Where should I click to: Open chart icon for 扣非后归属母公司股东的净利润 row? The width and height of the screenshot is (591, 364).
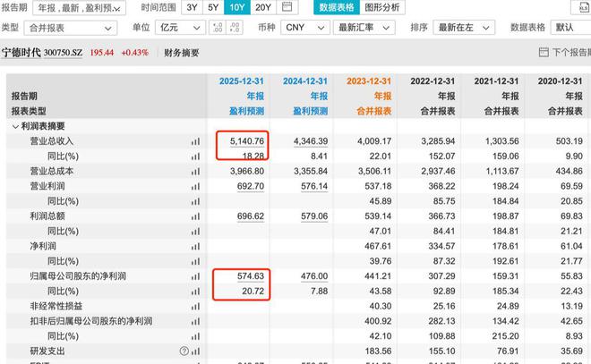pos(195,321)
